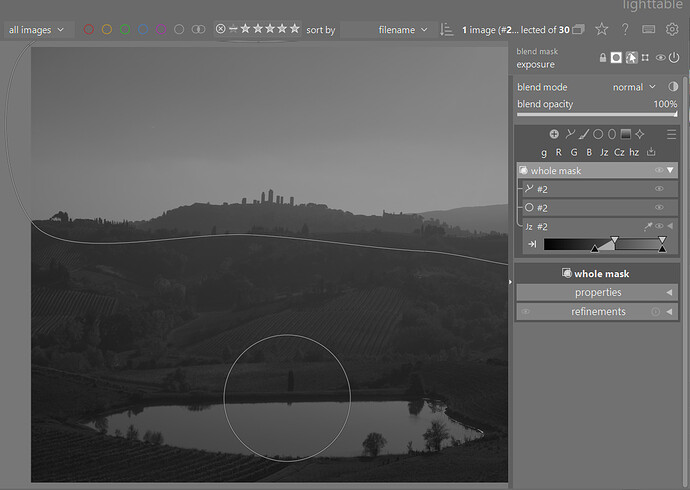Toggle the color label union/intersection operator
Image resolution: width=690 pixels, height=490 pixels.
coord(198,29)
